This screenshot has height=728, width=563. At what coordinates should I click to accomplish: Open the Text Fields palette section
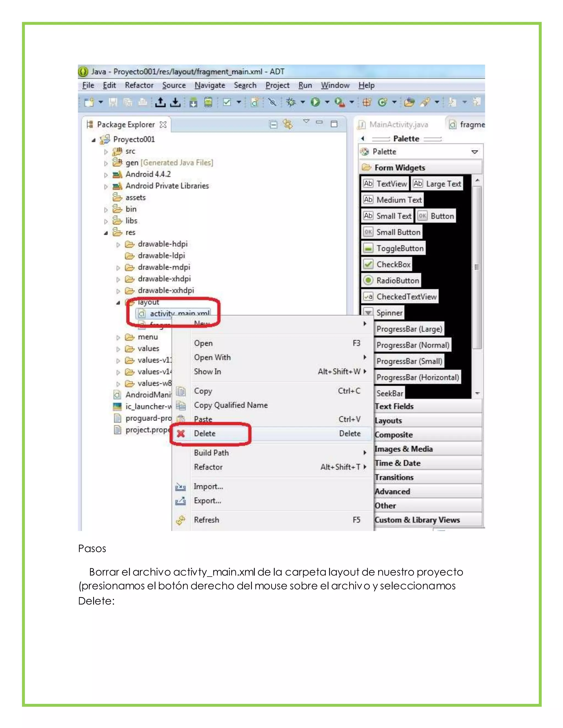pos(428,406)
